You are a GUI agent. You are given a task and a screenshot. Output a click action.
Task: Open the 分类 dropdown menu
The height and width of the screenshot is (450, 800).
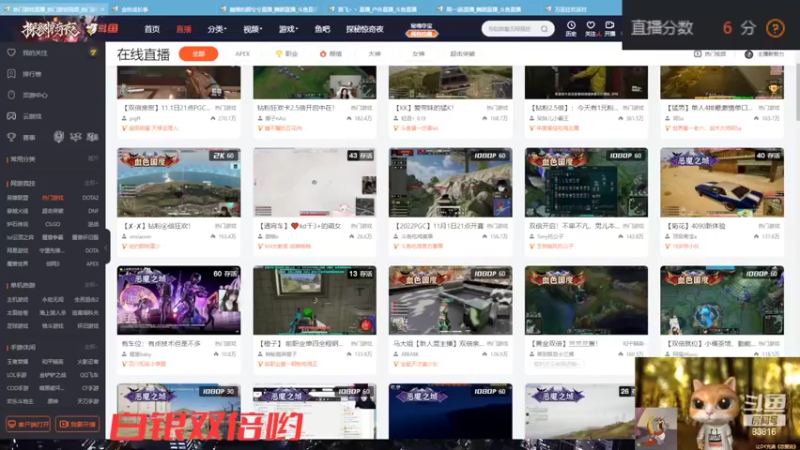(x=217, y=29)
